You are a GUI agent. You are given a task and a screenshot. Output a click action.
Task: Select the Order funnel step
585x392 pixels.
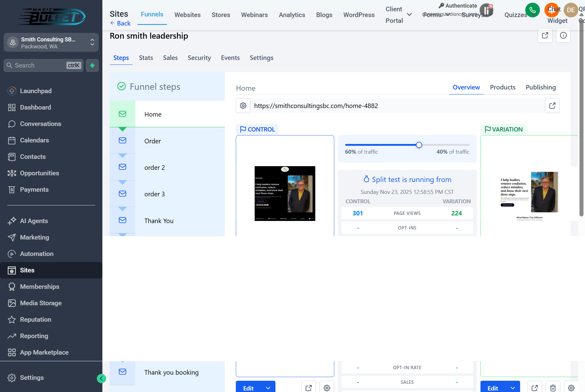point(167,141)
